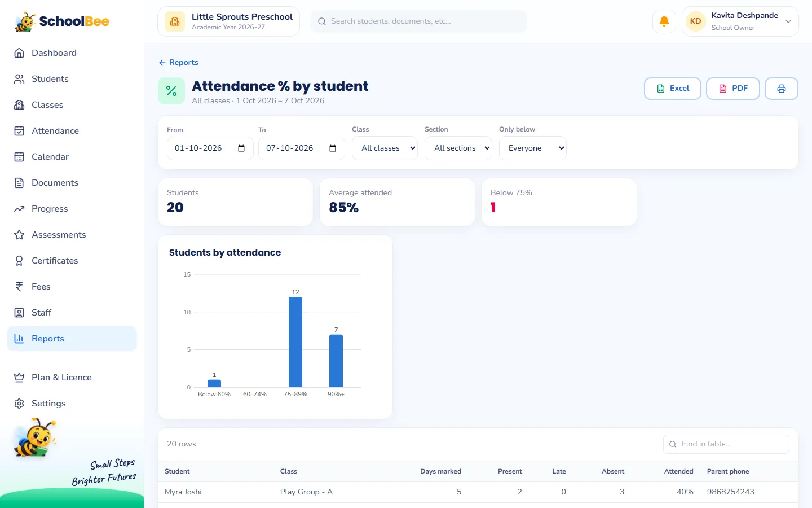
Task: Click the search magnifier icon in top bar
Action: click(322, 21)
